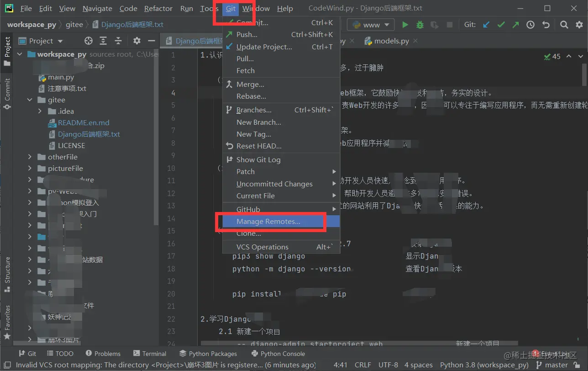The image size is (588, 371).
Task: Switch to the models.py editor tab
Action: coord(391,41)
